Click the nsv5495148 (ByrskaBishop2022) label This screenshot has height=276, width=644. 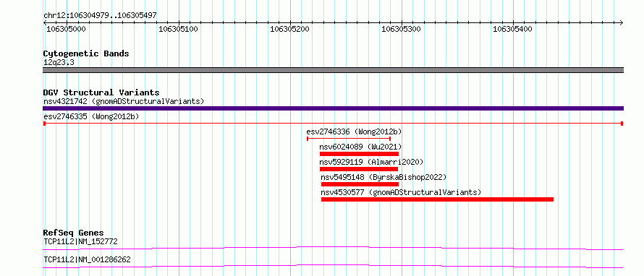click(384, 177)
